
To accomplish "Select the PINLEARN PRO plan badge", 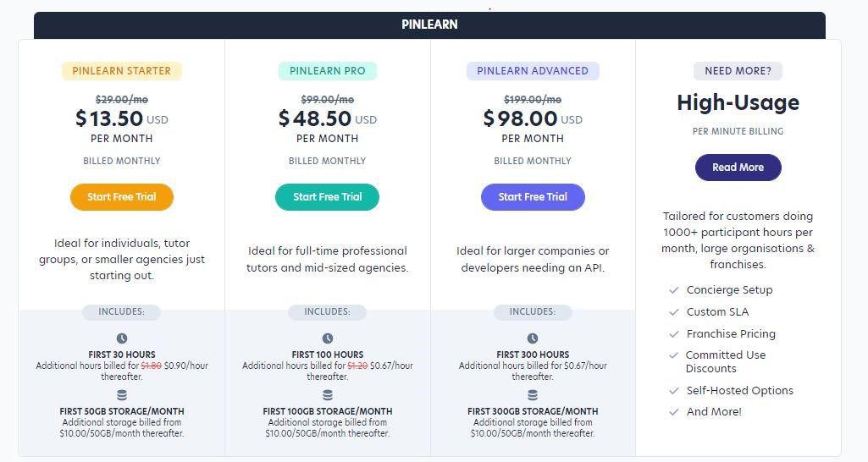I will click(327, 71).
